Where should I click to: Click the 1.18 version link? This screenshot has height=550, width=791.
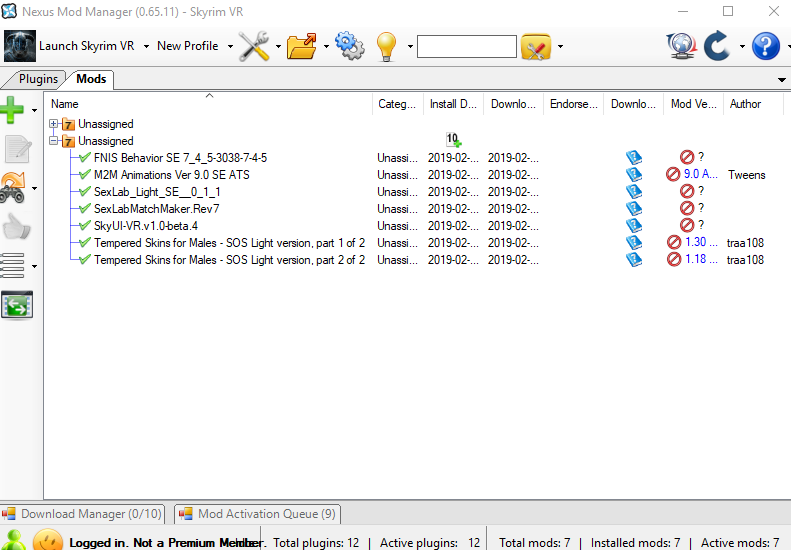coord(701,259)
